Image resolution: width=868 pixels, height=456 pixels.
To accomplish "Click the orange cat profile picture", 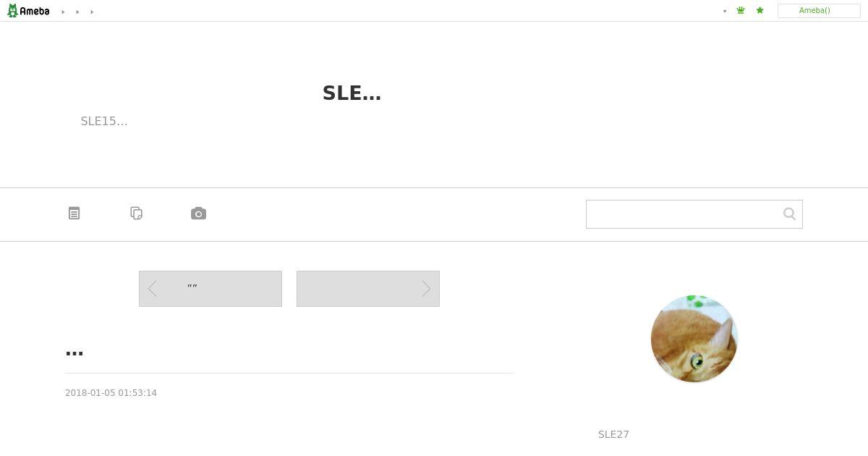I will [694, 339].
